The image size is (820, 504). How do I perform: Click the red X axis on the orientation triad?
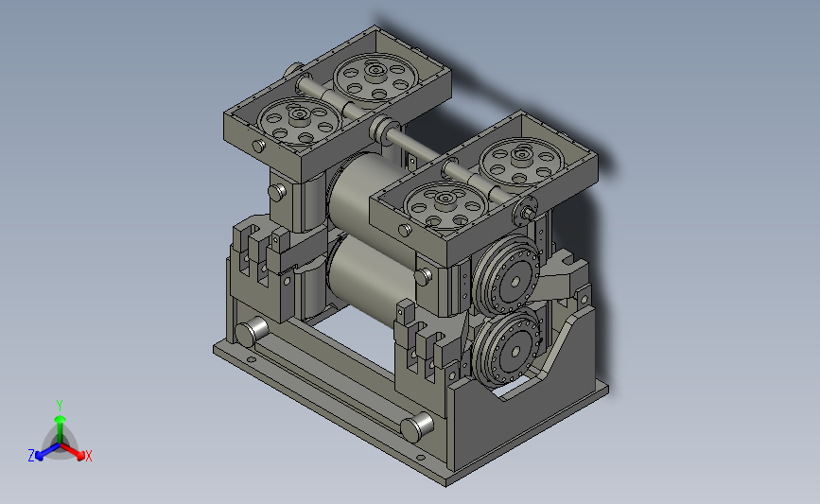click(73, 452)
